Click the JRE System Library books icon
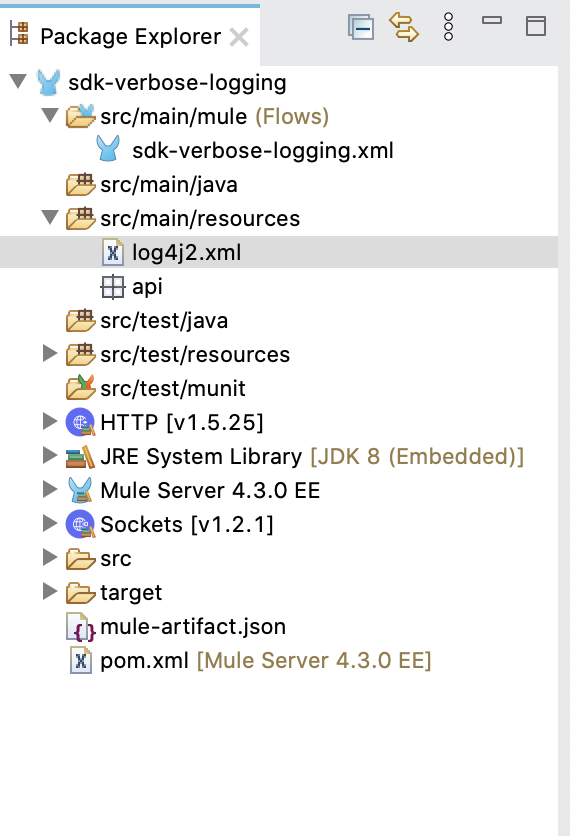 click(x=81, y=457)
